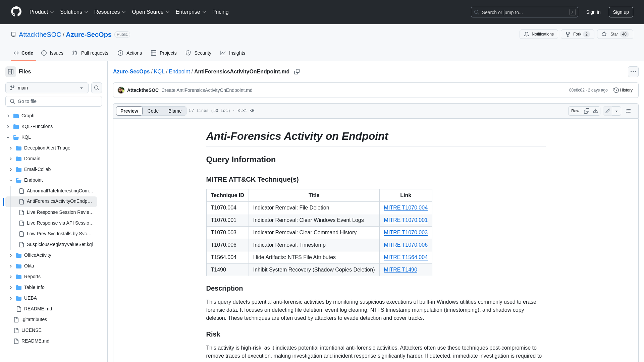This screenshot has width=644, height=362.
Task: Copy raw file contents
Action: pos(587,111)
